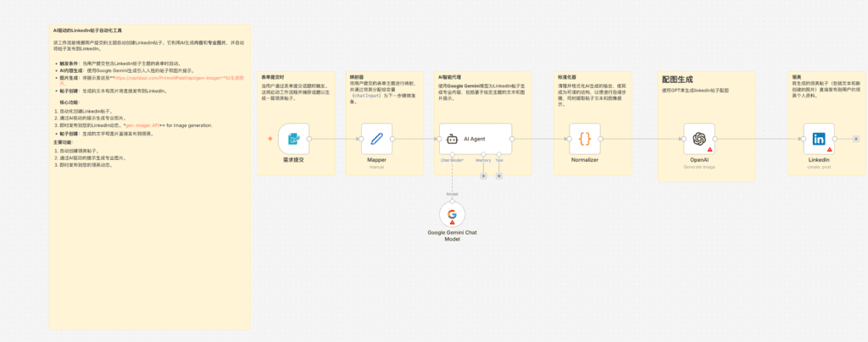Open the AI Agent node

476,138
